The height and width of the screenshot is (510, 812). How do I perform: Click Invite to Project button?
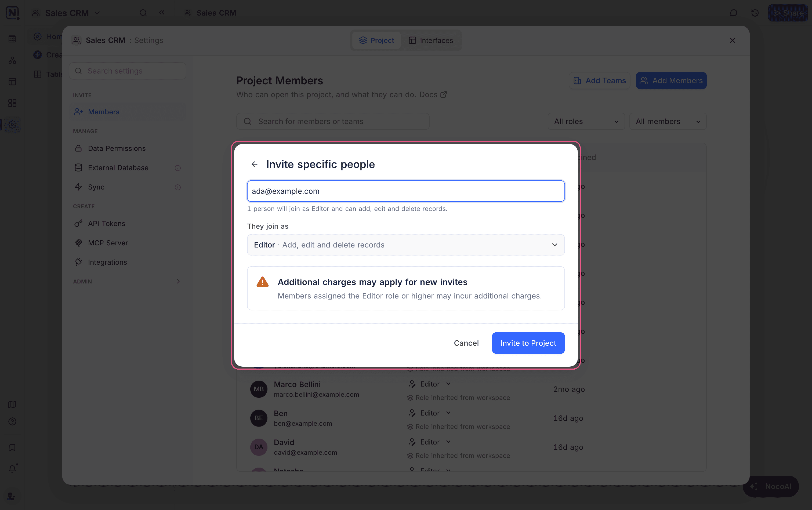click(528, 343)
